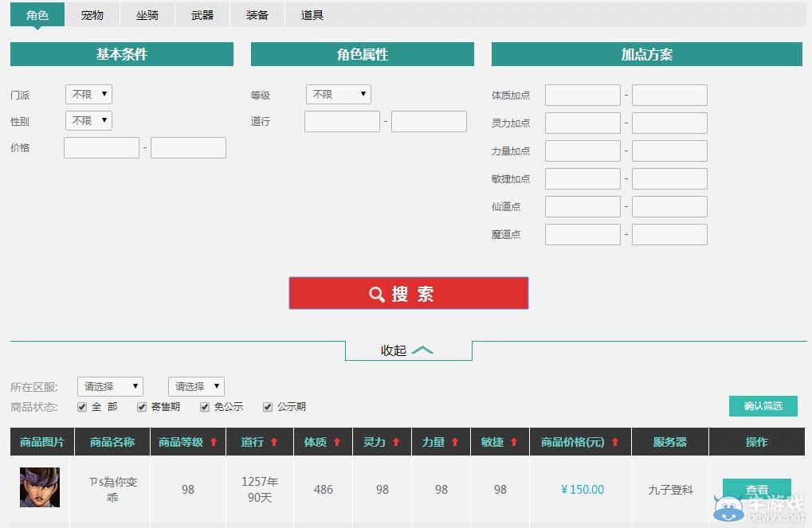This screenshot has height=528, width=812.
Task: Click 查看 on the 为你变乖 listing
Action: [756, 490]
